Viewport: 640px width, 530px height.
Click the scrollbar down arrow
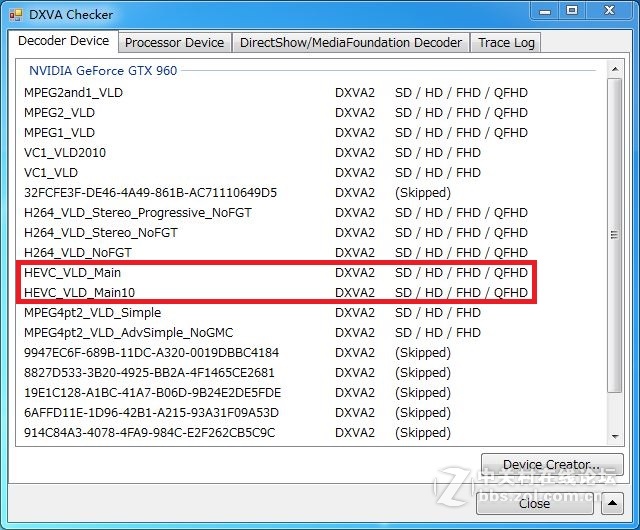coord(615,435)
